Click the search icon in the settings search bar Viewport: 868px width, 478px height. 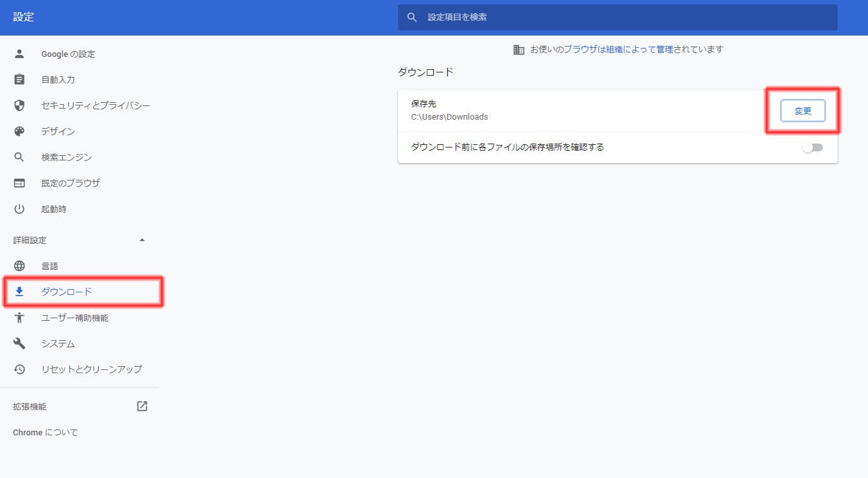(x=412, y=17)
